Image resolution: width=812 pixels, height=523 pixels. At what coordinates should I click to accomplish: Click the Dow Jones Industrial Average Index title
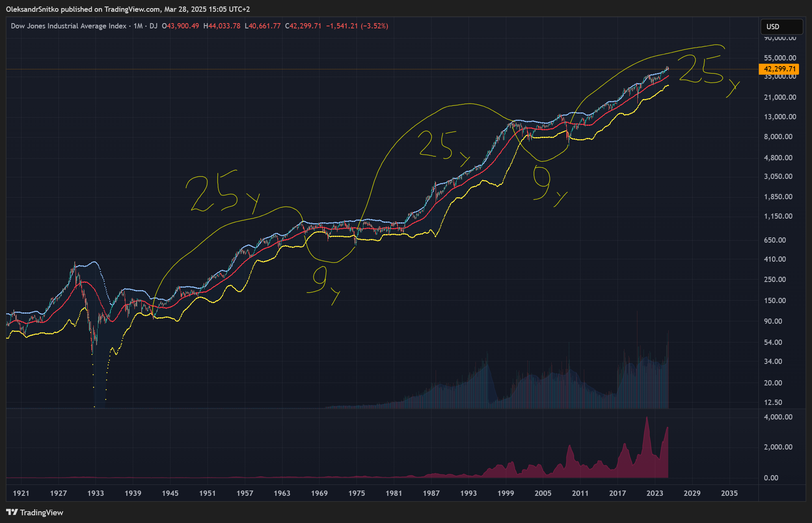(69, 26)
